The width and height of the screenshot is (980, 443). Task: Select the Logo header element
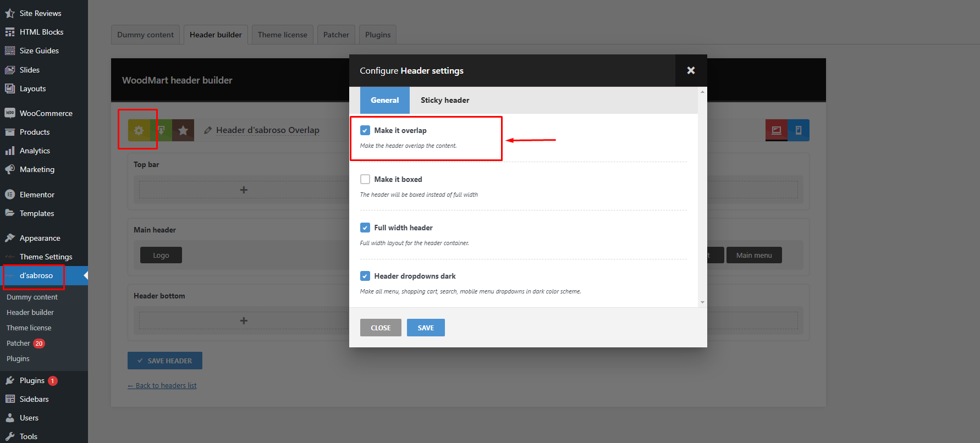click(161, 255)
